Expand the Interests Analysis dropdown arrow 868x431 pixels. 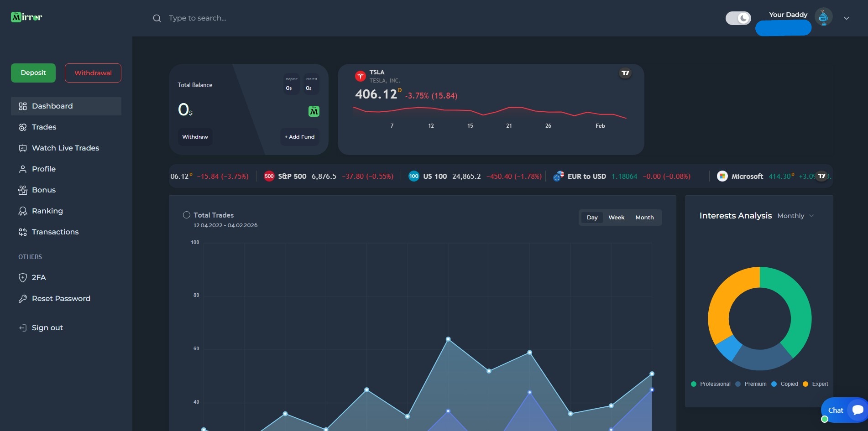[811, 216]
